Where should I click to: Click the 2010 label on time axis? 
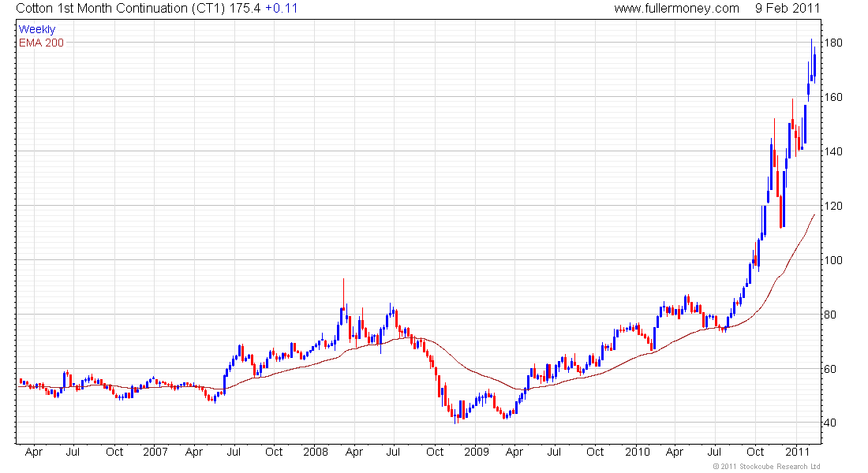coord(637,452)
